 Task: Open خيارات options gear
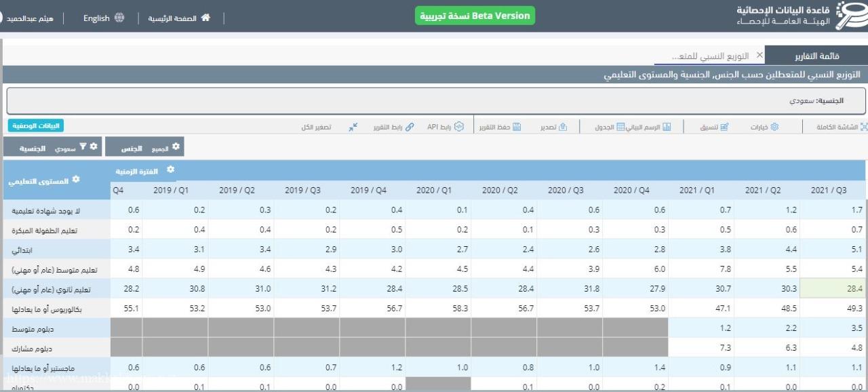pyautogui.click(x=765, y=127)
